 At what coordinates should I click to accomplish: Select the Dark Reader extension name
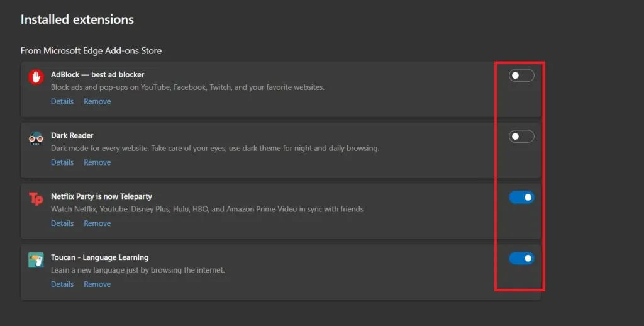pos(72,135)
